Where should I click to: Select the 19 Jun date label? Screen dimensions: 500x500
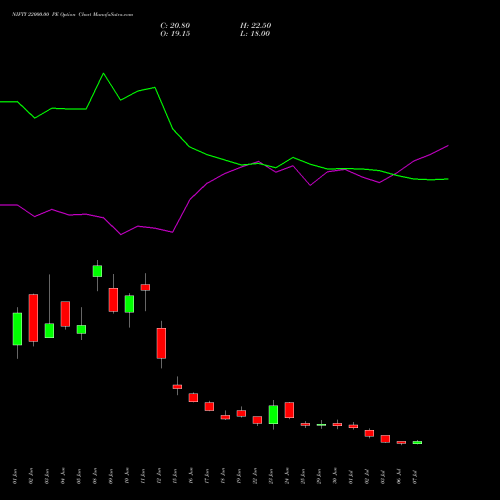click(239, 476)
